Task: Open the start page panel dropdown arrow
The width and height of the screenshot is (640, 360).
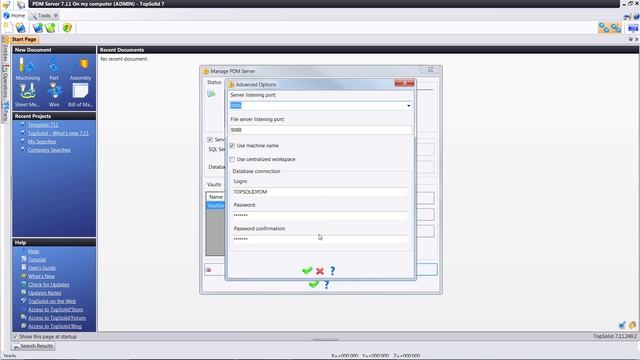Action: 631,40
